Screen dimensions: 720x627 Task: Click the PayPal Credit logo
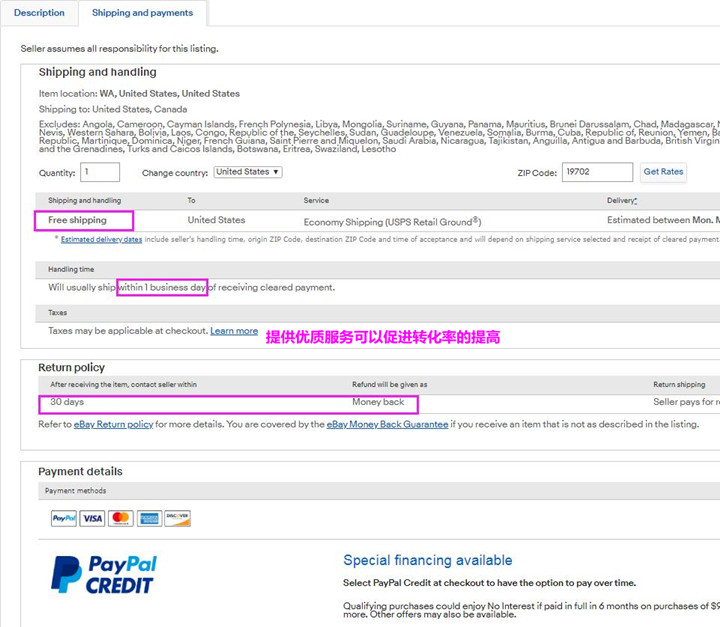point(104,574)
